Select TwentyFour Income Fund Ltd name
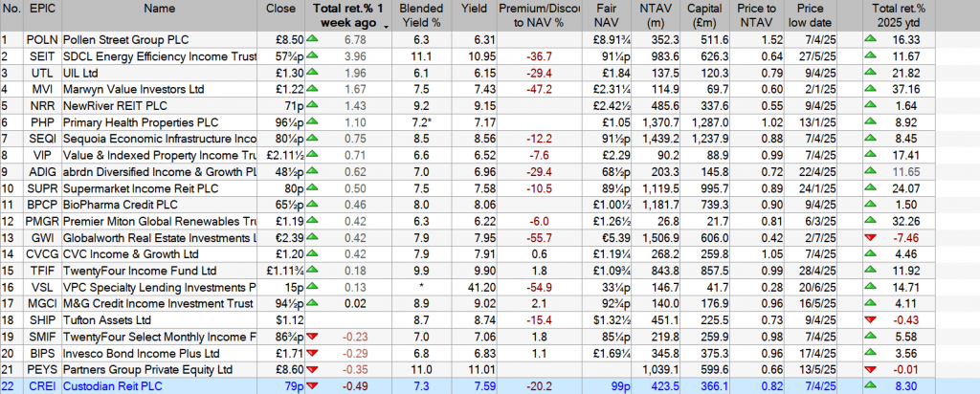 (x=140, y=271)
